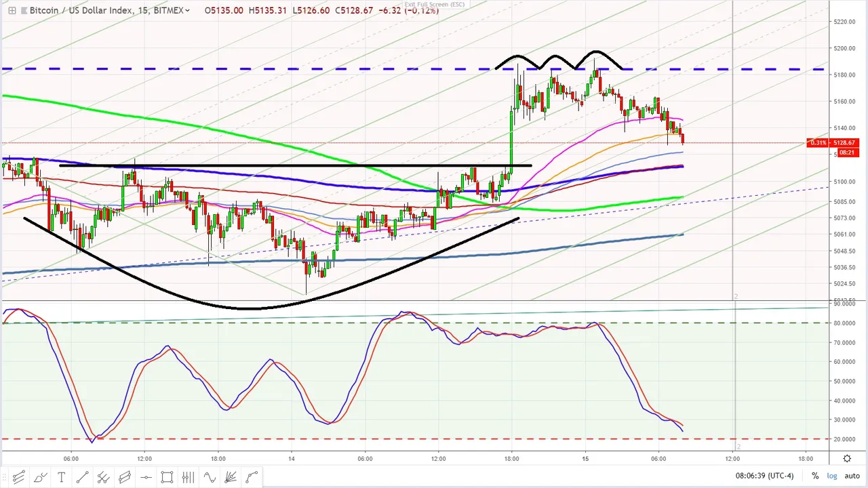The width and height of the screenshot is (868, 488).
Task: Click the O5135.00 open value in legend
Action: point(224,10)
